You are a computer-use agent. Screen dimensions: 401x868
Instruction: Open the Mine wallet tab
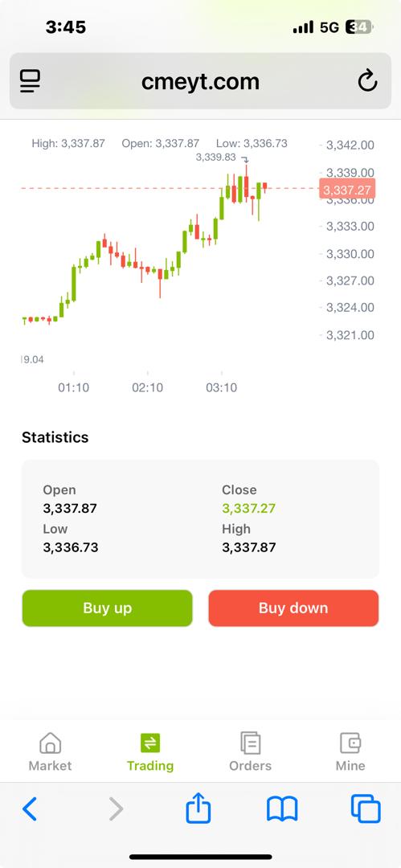click(350, 751)
